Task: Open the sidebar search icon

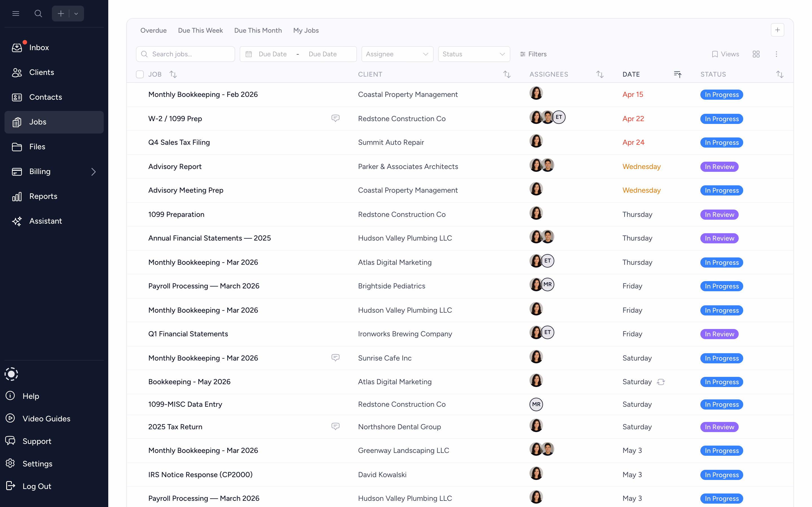Action: 38,14
